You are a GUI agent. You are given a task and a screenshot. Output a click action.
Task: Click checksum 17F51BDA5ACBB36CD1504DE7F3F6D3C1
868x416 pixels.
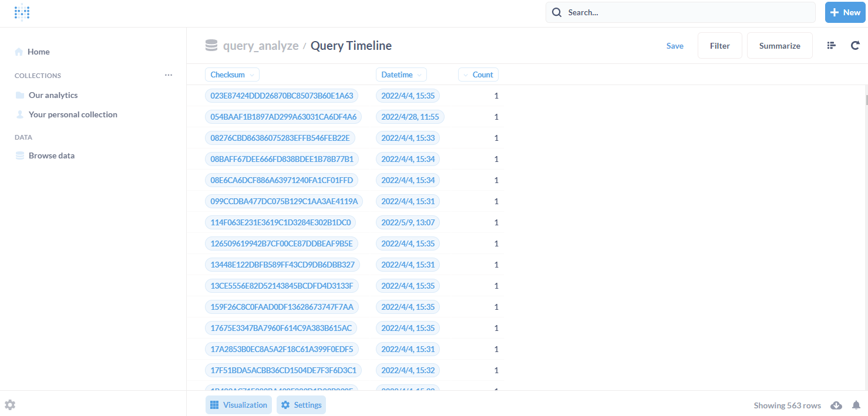tap(283, 370)
